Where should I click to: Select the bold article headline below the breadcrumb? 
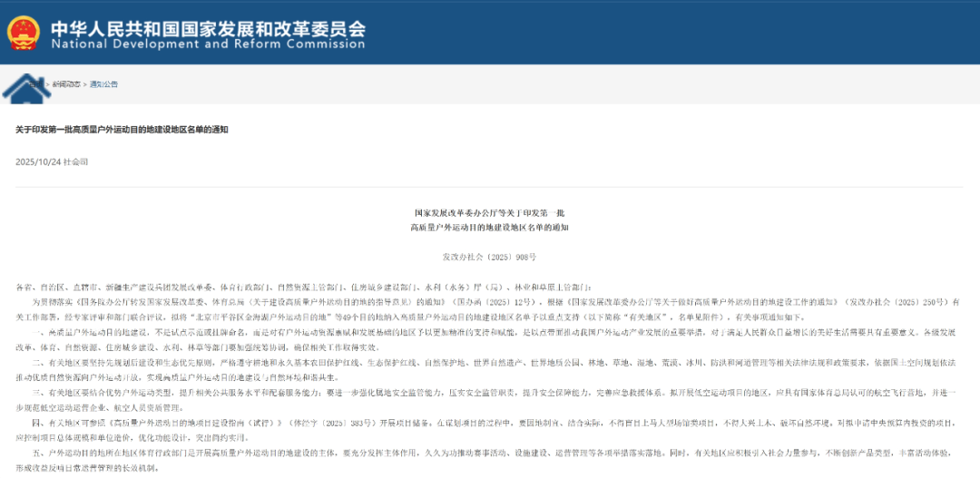pos(121,130)
